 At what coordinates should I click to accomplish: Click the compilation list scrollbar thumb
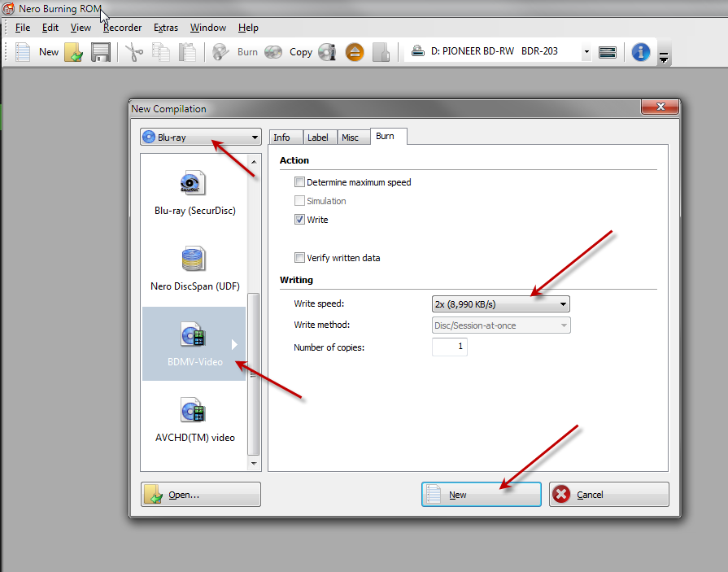point(253,374)
